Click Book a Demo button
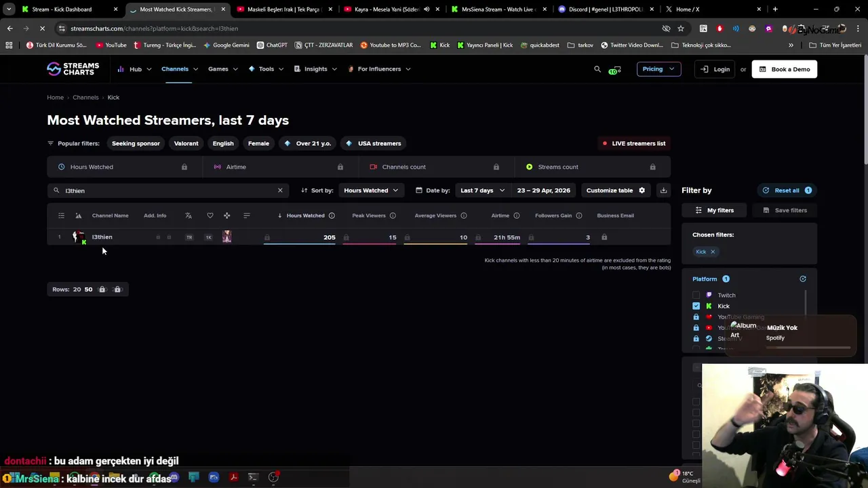 (785, 69)
